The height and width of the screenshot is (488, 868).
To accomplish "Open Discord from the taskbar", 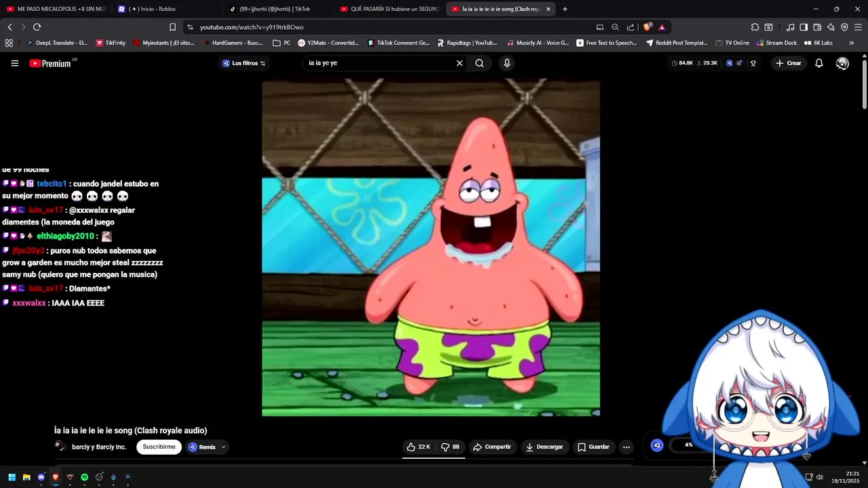I will coord(41,477).
